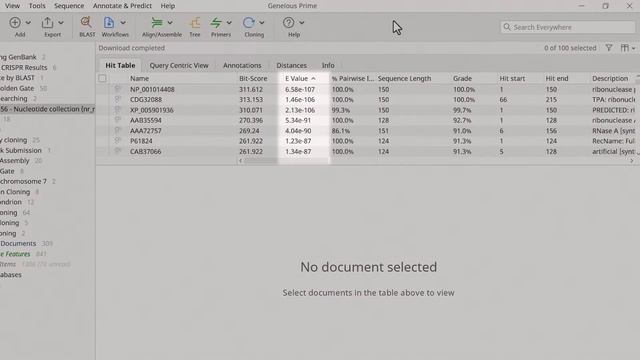Open the View menu
The height and width of the screenshot is (360, 640).
pos(12,6)
